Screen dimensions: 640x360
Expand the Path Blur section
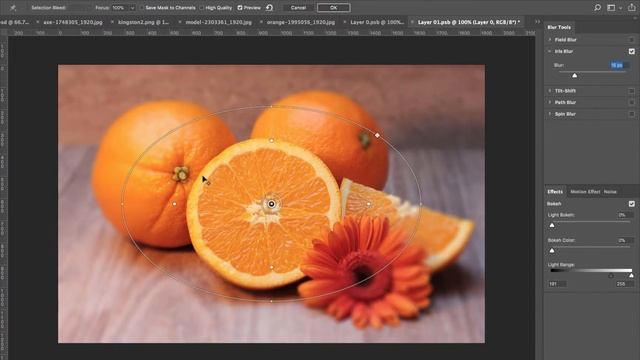[550, 102]
